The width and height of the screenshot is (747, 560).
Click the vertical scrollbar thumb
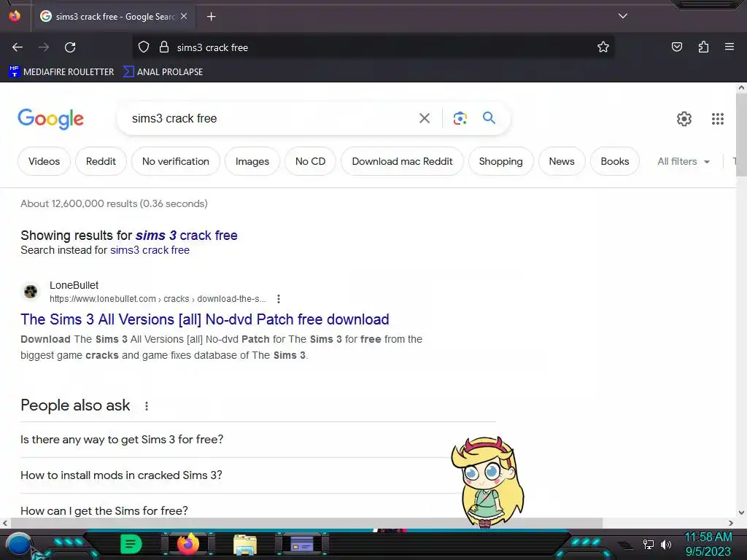(x=741, y=135)
